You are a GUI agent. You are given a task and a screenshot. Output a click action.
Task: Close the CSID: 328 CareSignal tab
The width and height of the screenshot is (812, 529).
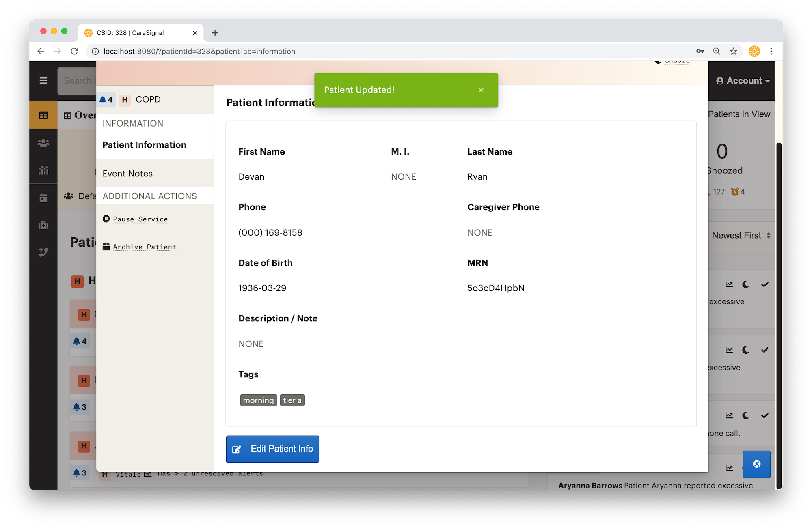point(195,33)
